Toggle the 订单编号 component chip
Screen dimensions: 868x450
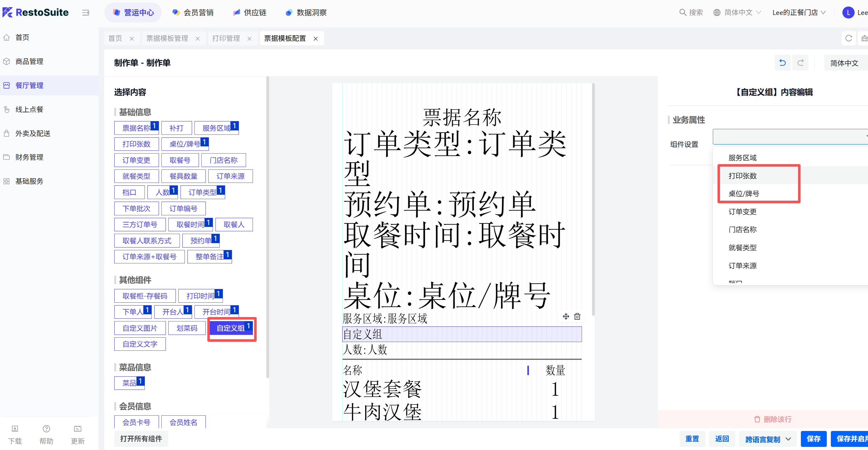[x=183, y=208]
